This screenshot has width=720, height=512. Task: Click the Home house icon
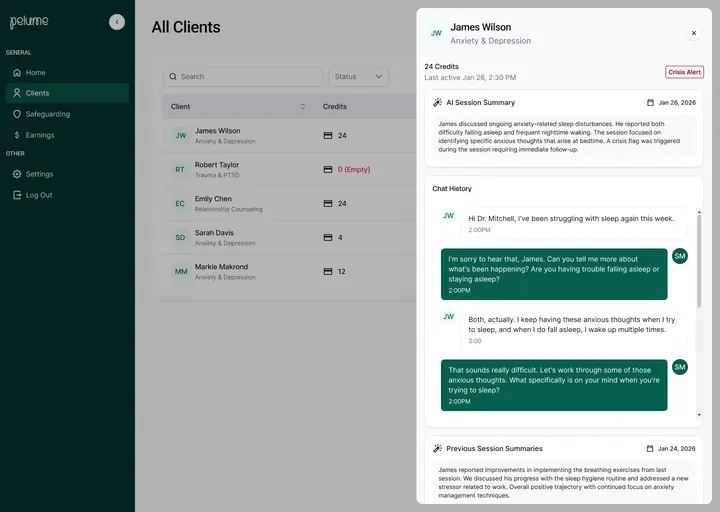17,73
